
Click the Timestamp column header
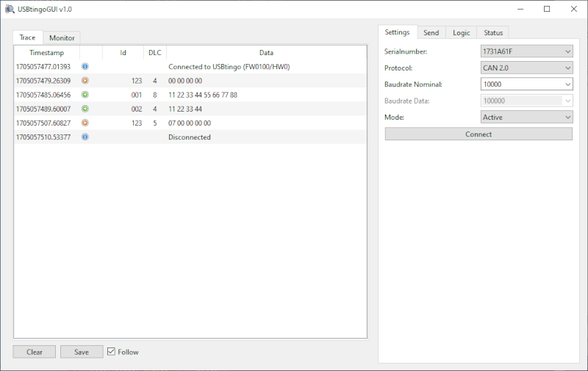pyautogui.click(x=46, y=53)
